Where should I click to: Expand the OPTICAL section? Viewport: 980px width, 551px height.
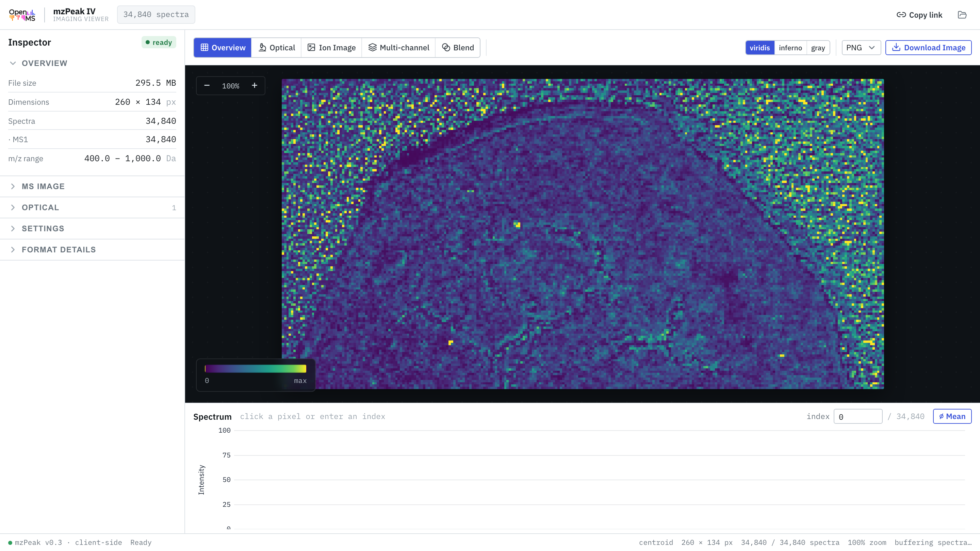92,207
